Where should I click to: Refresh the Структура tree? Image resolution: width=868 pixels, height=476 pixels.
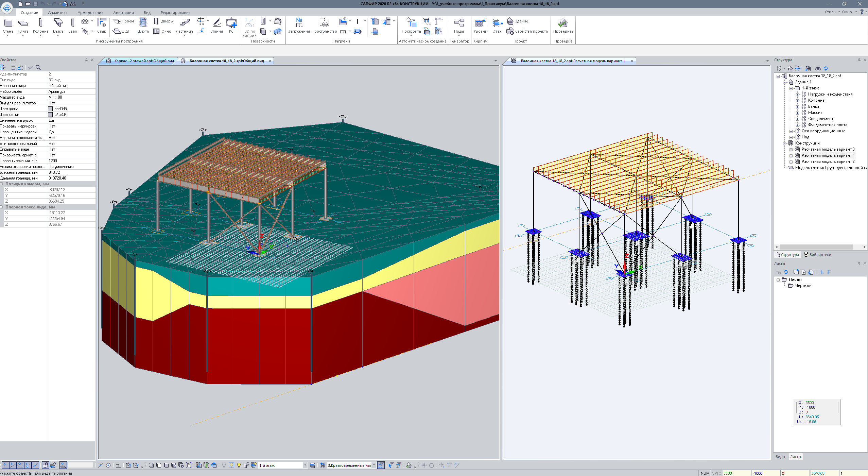tap(826, 68)
